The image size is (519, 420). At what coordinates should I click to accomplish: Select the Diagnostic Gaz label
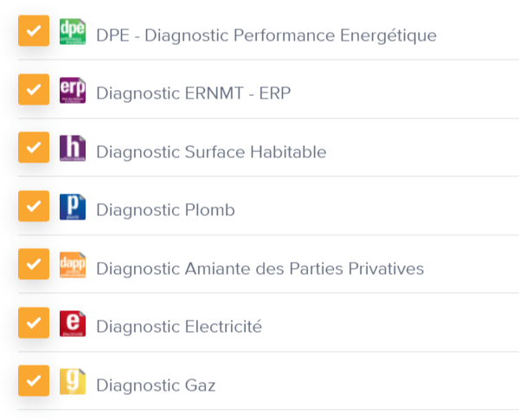pos(156,385)
